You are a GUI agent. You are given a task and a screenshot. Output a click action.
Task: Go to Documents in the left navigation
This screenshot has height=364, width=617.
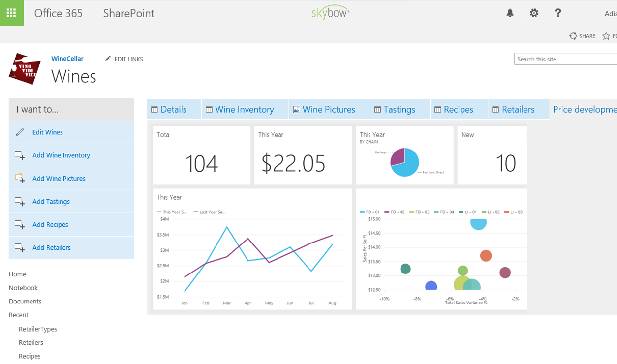click(25, 302)
